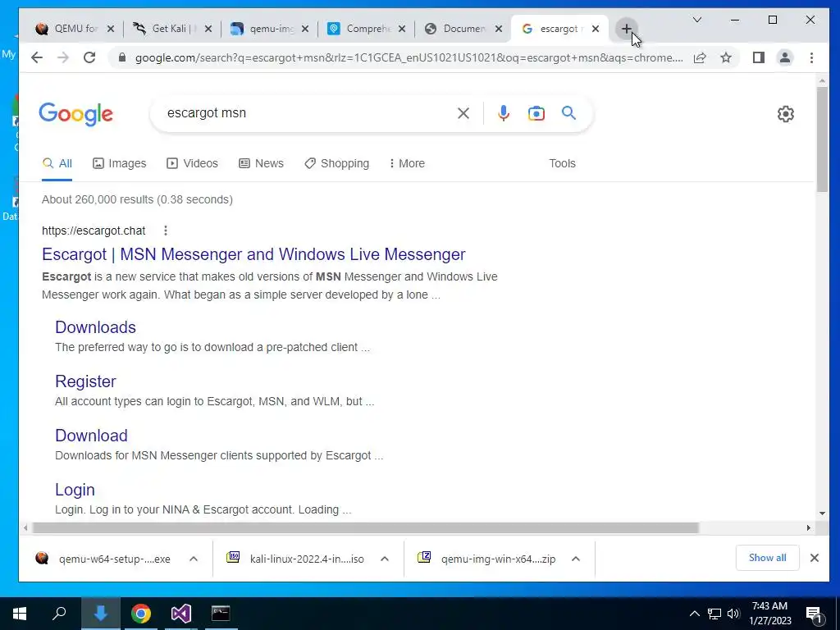Screen dimensions: 840x630
Task: Close the Comprehensive tab
Action: 402,29
